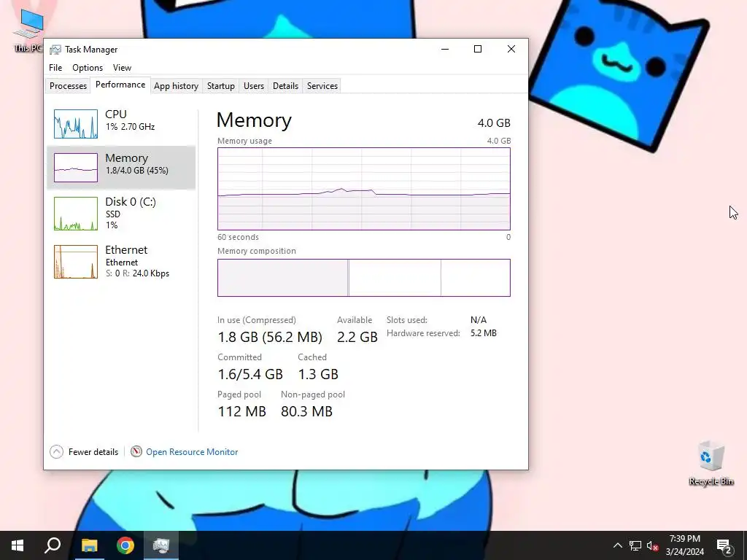Click the Fewer details chevron icon

click(56, 451)
